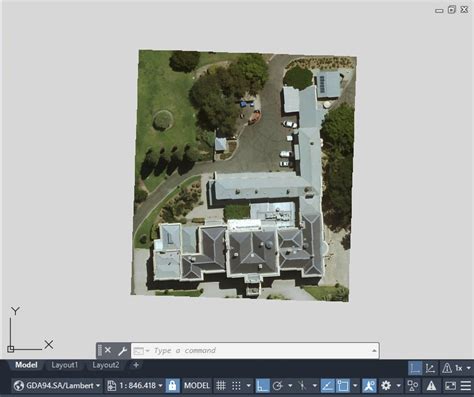Toggle ortho mode on status bar's bottom row
474x397 pixels.
[x=262, y=386]
